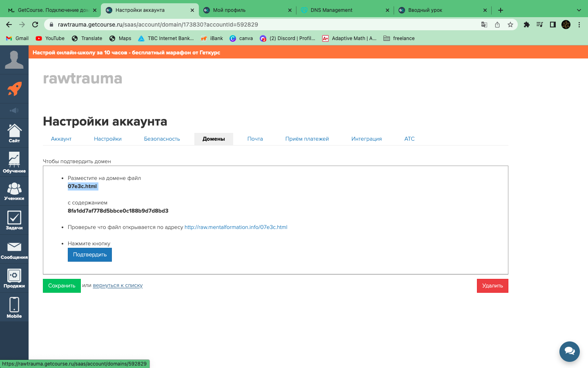Open the support chat bubble
This screenshot has width=588, height=368.
pyautogui.click(x=569, y=351)
